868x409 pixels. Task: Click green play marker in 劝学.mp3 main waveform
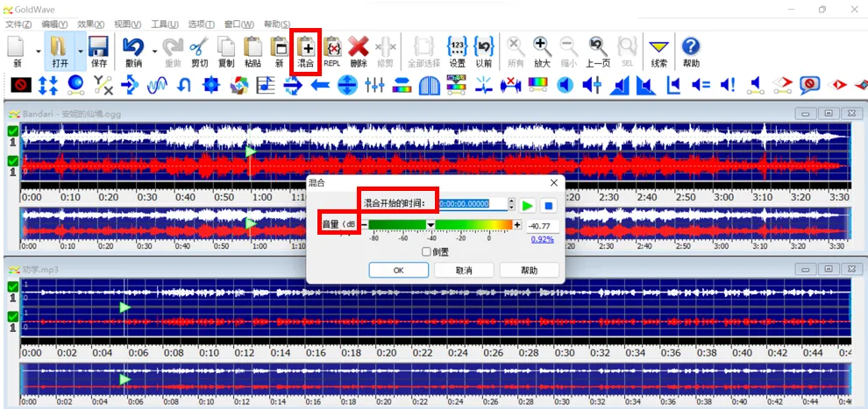(125, 307)
